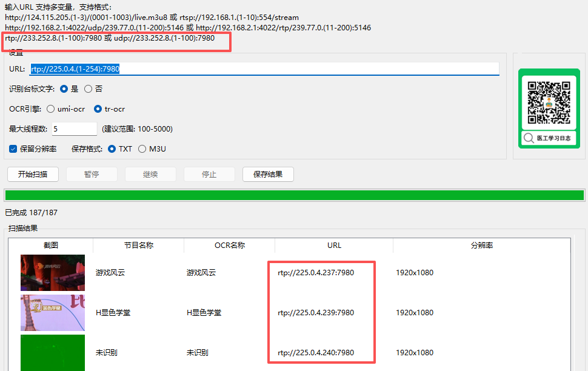Open the H显色学堂 screenshot thumbnail
This screenshot has height=371, width=588.
coord(53,313)
